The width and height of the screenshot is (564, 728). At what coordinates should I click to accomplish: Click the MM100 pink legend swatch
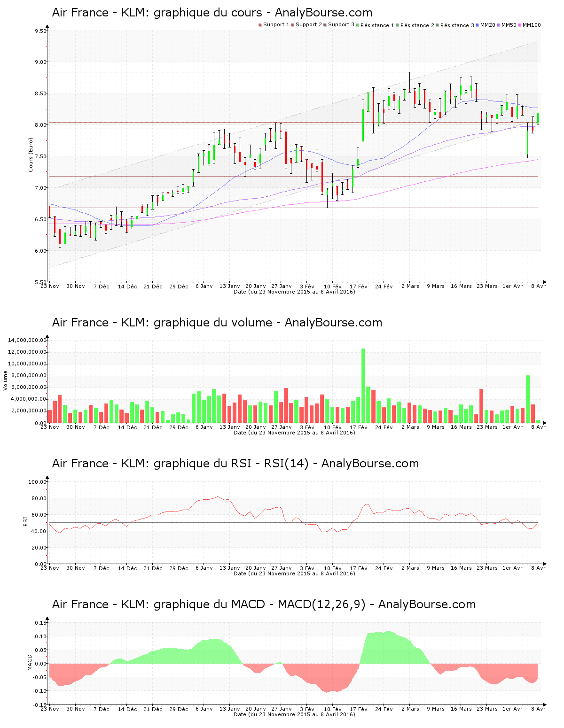tap(520, 25)
